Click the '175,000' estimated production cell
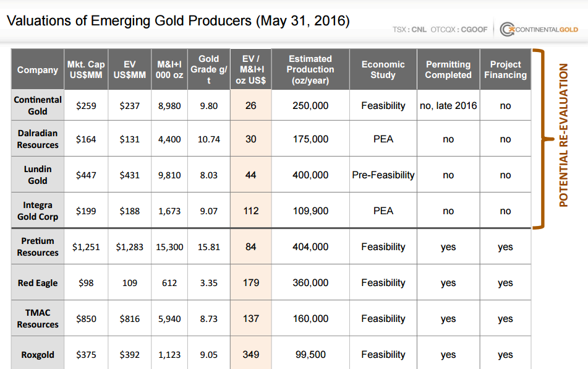 pyautogui.click(x=310, y=139)
